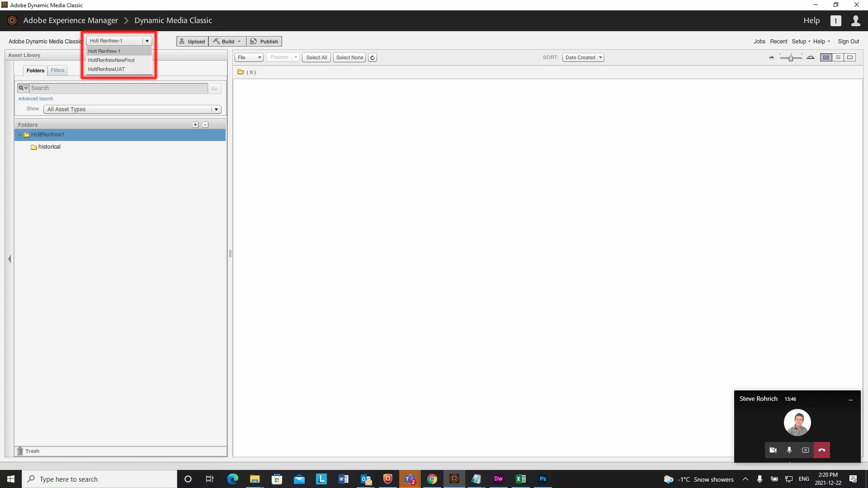Open the Advanced Search link
This screenshot has width=868, height=488.
pos(36,99)
